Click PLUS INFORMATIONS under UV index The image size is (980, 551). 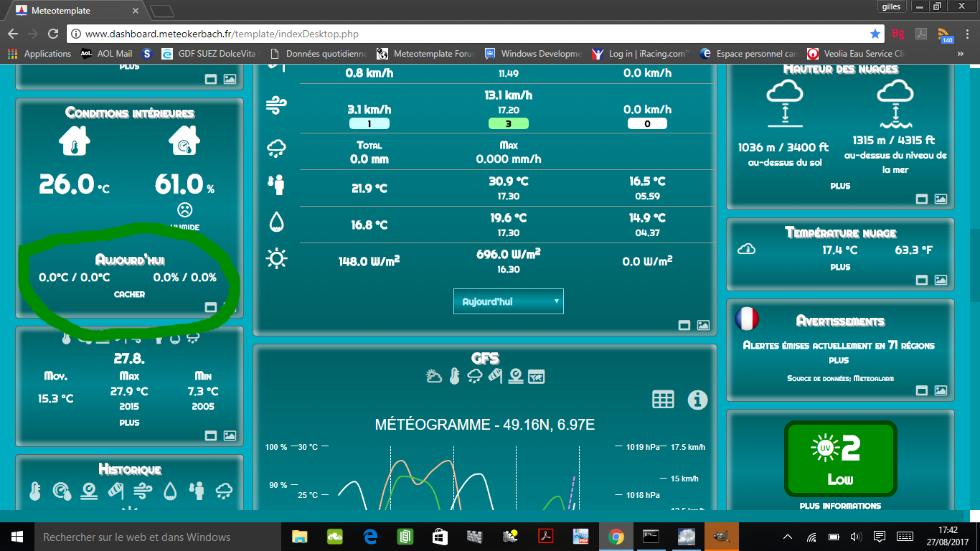click(x=840, y=506)
